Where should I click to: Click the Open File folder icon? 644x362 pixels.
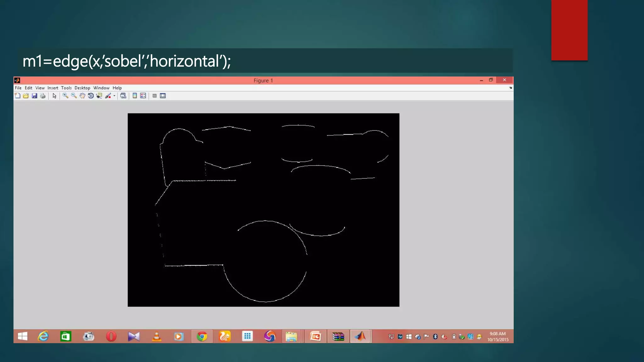coord(26,96)
